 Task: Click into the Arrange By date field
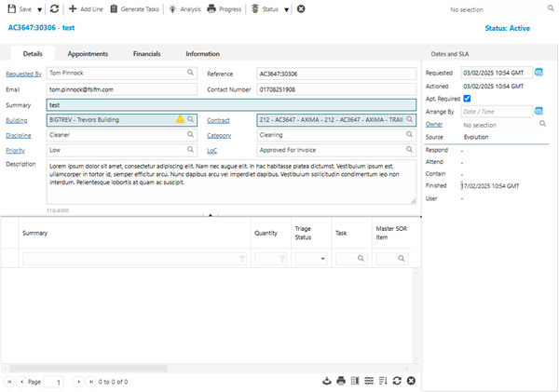pos(496,111)
